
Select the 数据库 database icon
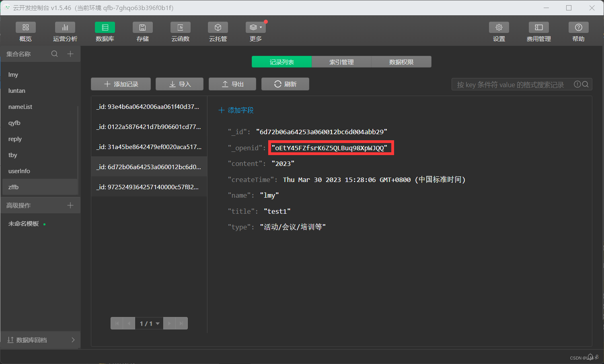coord(105,27)
